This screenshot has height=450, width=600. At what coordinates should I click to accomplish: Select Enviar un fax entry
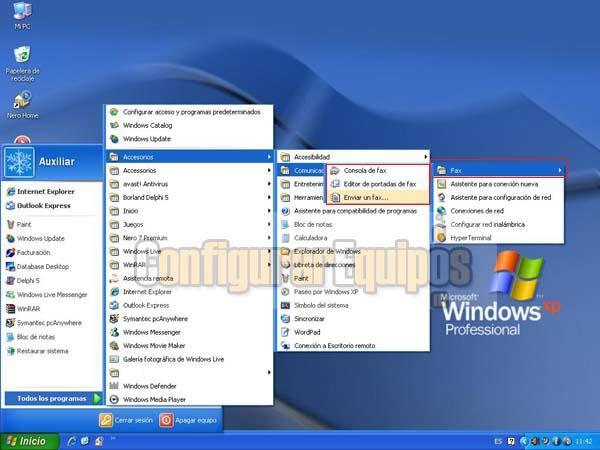coord(378,197)
